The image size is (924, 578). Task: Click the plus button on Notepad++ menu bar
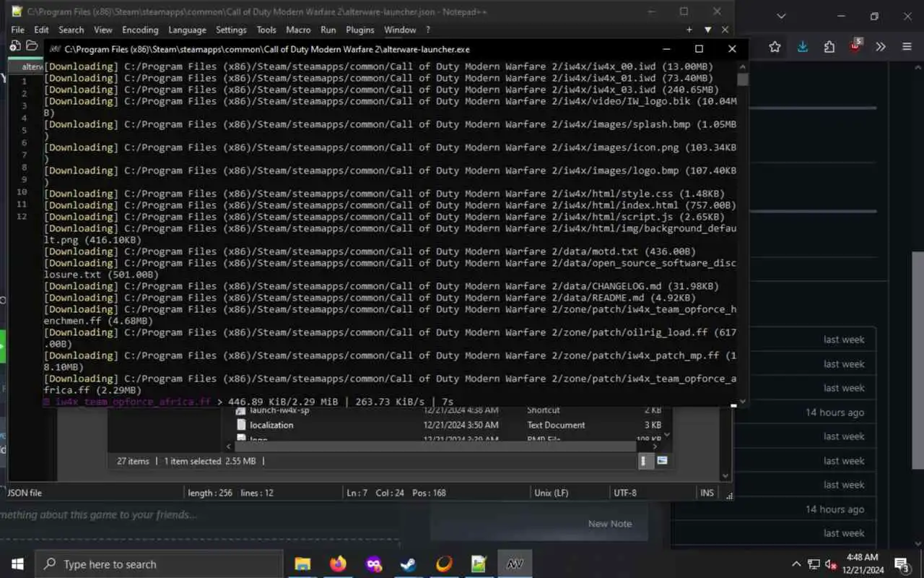[x=689, y=30]
